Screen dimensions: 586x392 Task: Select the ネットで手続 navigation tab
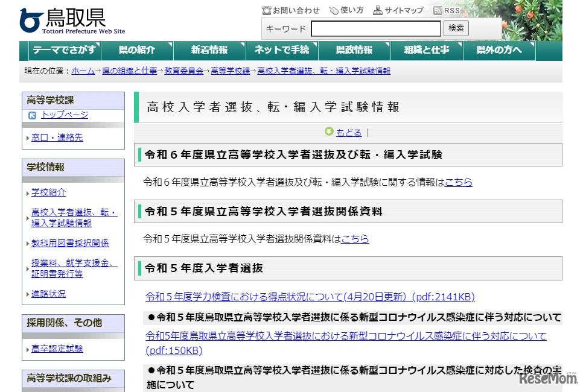pyautogui.click(x=281, y=51)
